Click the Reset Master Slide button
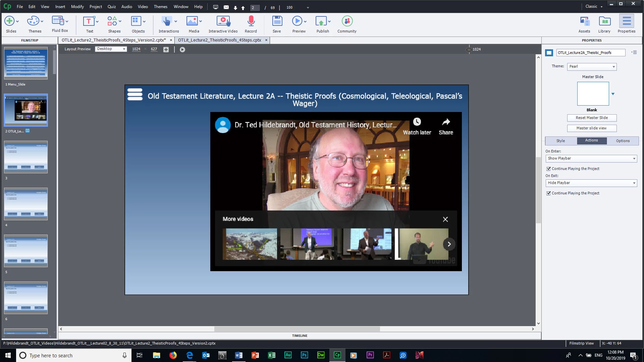Image resolution: width=644 pixels, height=362 pixels. [592, 118]
